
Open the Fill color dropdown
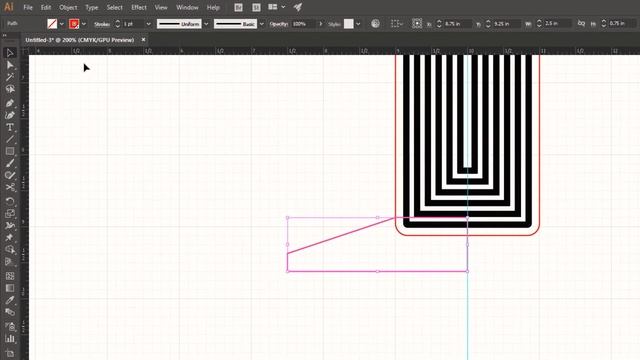[x=62, y=24]
